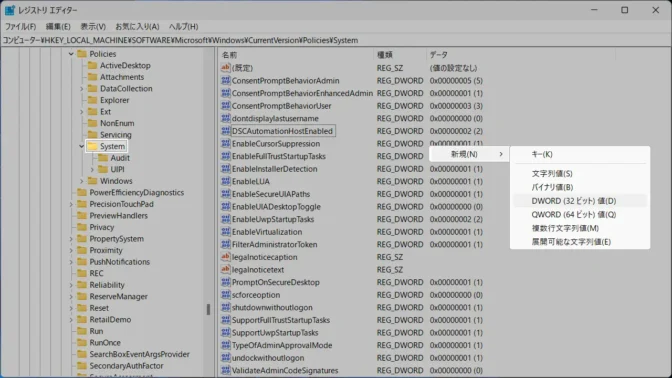This screenshot has height=378, width=672.
Task: Choose バイナリ値(B) in the submenu
Action: pos(580,187)
